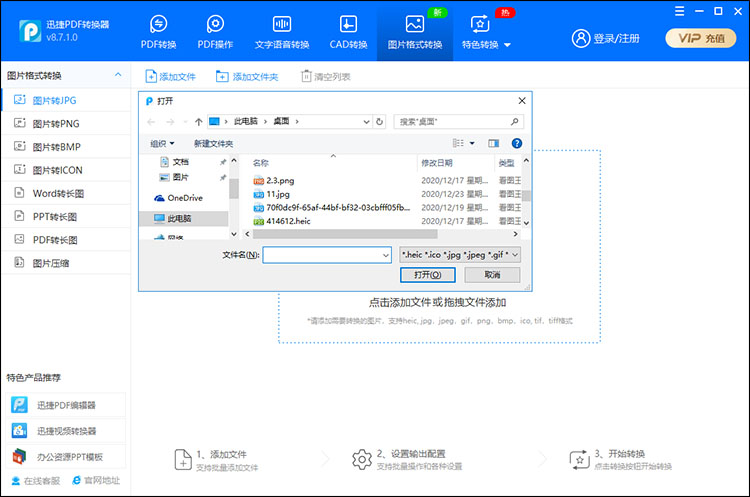
Task: Click 此电脑 in the address path
Action: 245,121
